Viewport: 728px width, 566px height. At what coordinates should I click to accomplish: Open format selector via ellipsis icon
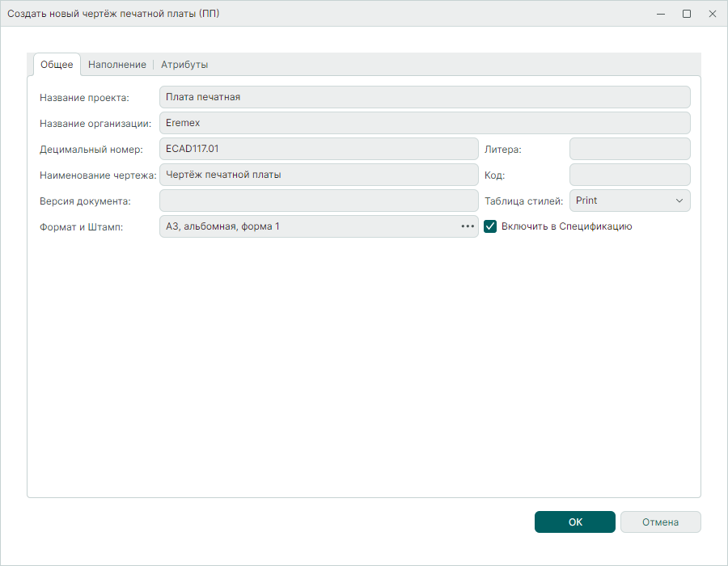coord(468,226)
